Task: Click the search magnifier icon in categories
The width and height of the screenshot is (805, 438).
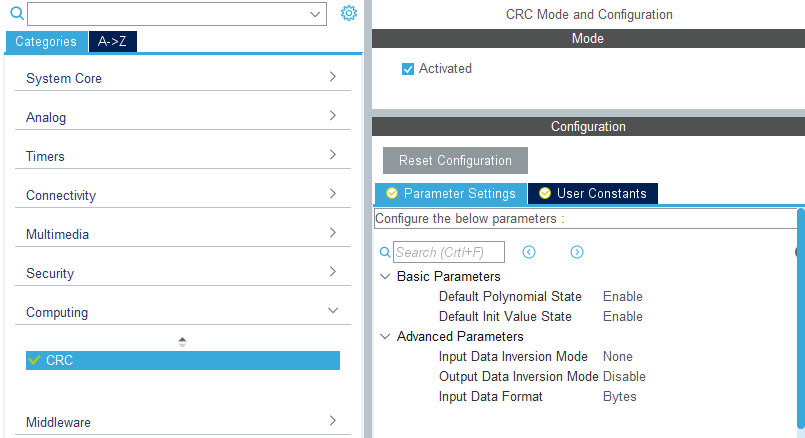Action: tap(16, 14)
